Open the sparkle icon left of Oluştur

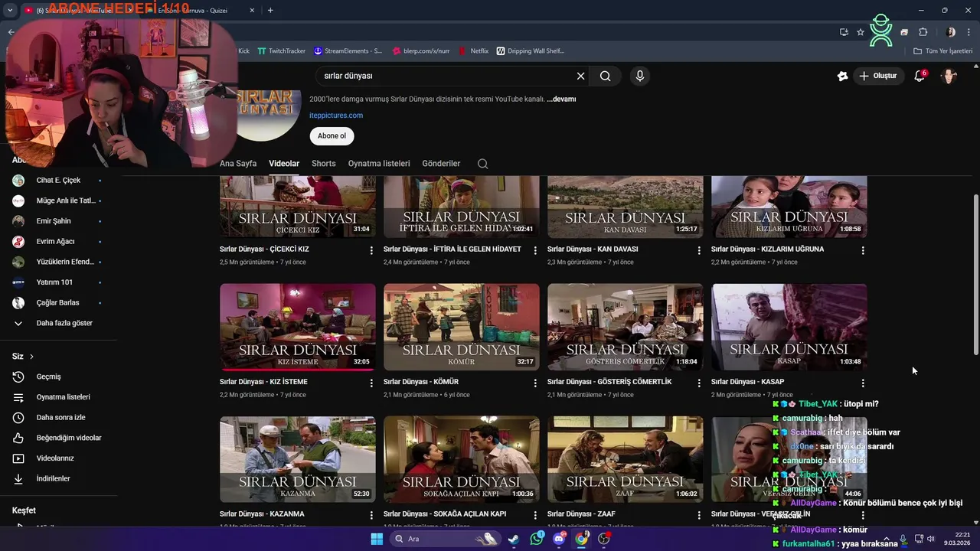tap(842, 76)
